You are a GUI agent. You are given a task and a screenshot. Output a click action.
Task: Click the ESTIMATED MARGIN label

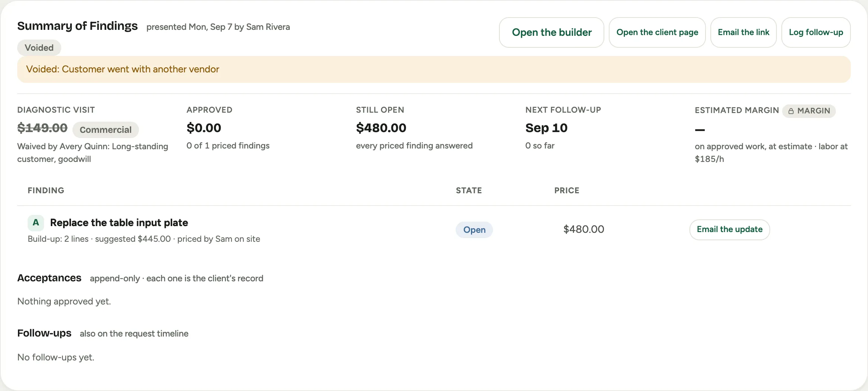(737, 110)
